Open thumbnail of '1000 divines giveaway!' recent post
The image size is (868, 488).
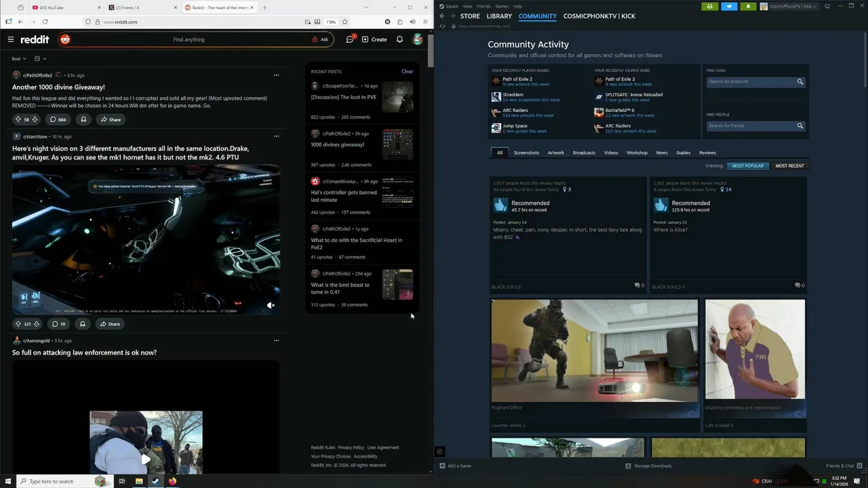(397, 144)
